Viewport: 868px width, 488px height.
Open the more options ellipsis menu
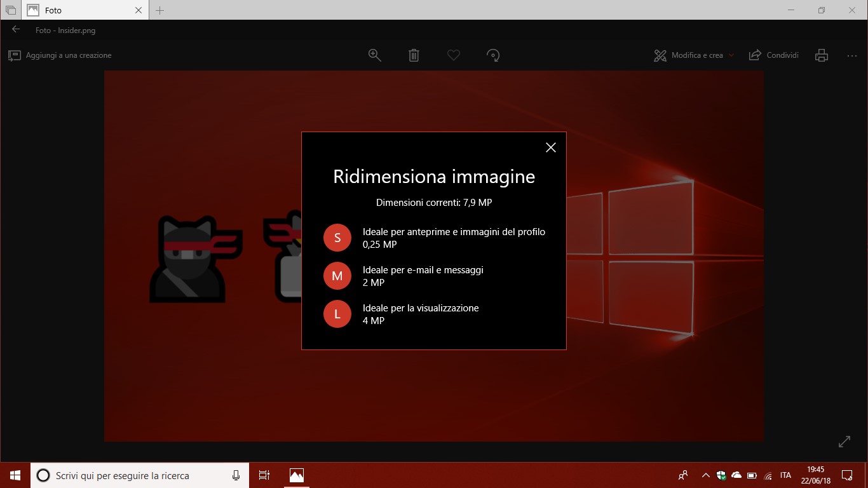[852, 56]
